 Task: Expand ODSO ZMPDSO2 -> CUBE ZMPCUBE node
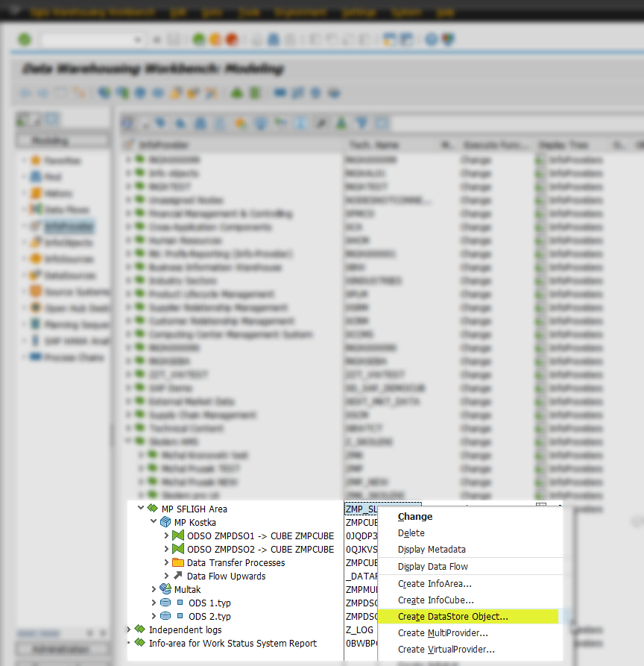pyautogui.click(x=166, y=550)
